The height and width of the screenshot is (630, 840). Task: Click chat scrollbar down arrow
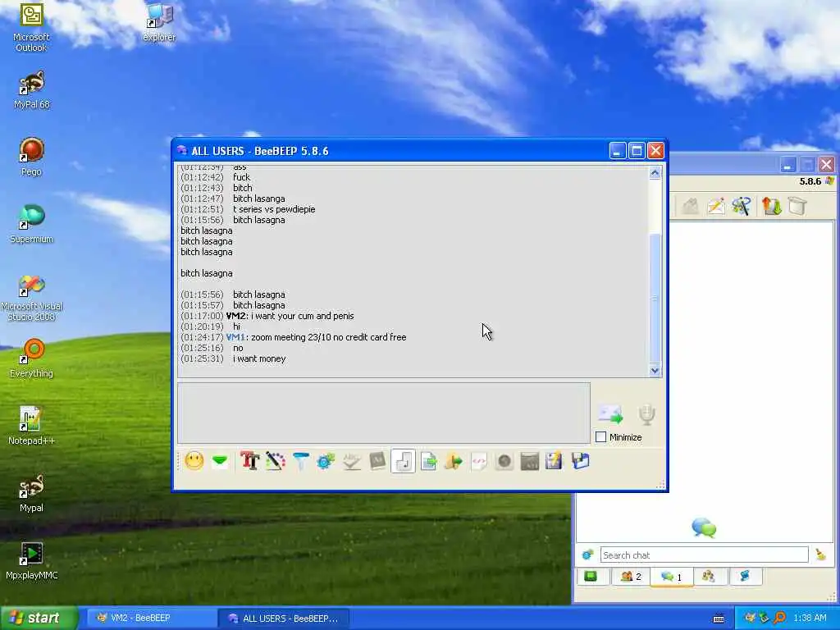point(655,370)
